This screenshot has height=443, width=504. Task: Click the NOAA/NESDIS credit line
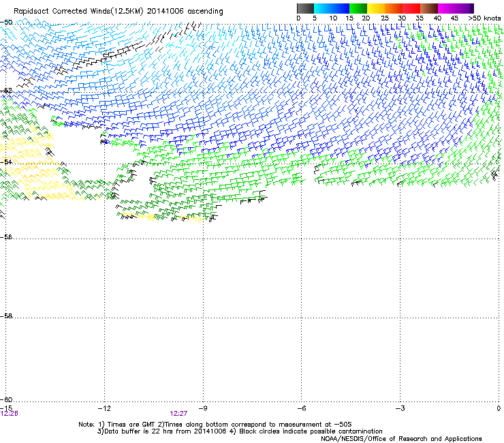[401, 439]
